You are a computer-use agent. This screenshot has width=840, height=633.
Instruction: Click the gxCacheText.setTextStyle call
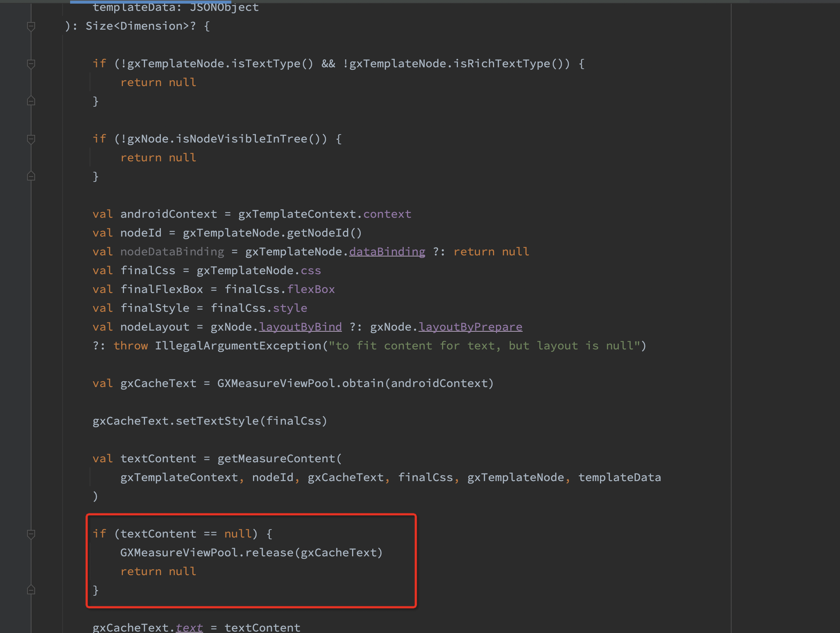(210, 421)
